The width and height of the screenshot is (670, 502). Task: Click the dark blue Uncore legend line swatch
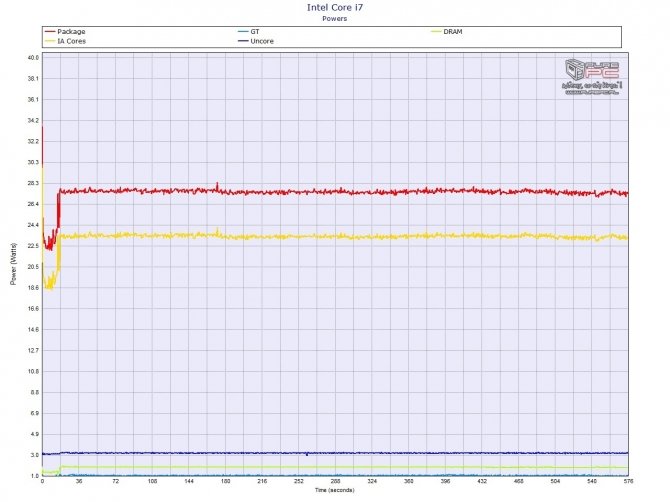coord(243,41)
